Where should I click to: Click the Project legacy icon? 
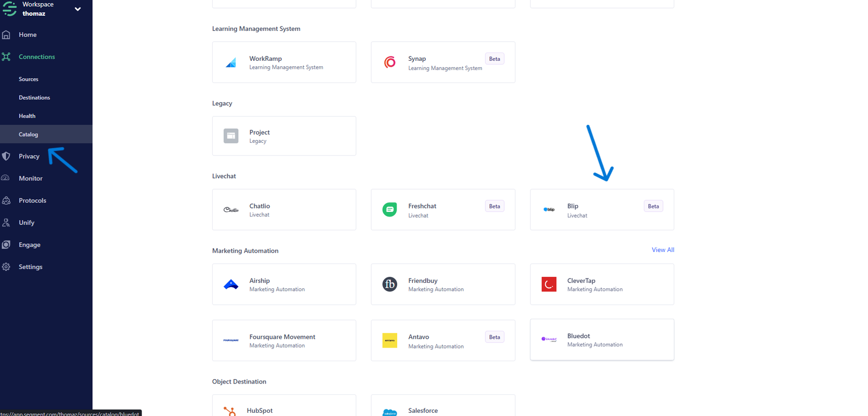click(231, 136)
